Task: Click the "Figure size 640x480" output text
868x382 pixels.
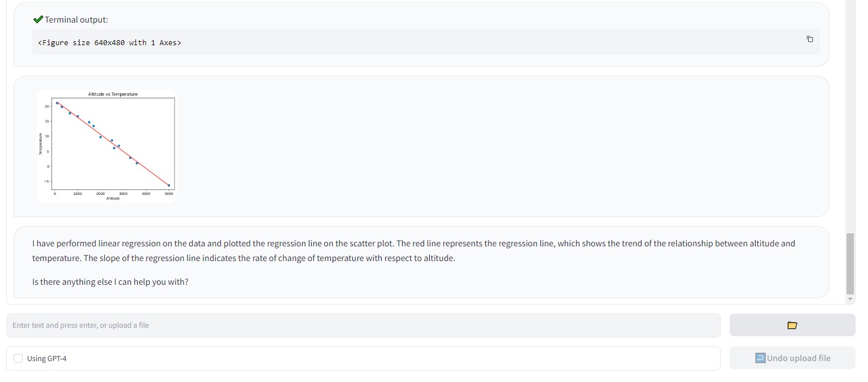Action: 110,42
